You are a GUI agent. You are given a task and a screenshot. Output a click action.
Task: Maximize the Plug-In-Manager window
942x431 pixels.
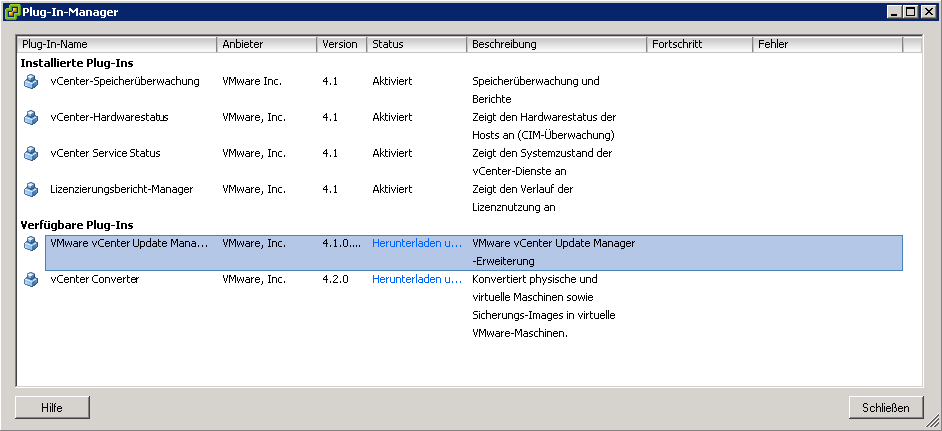point(911,12)
